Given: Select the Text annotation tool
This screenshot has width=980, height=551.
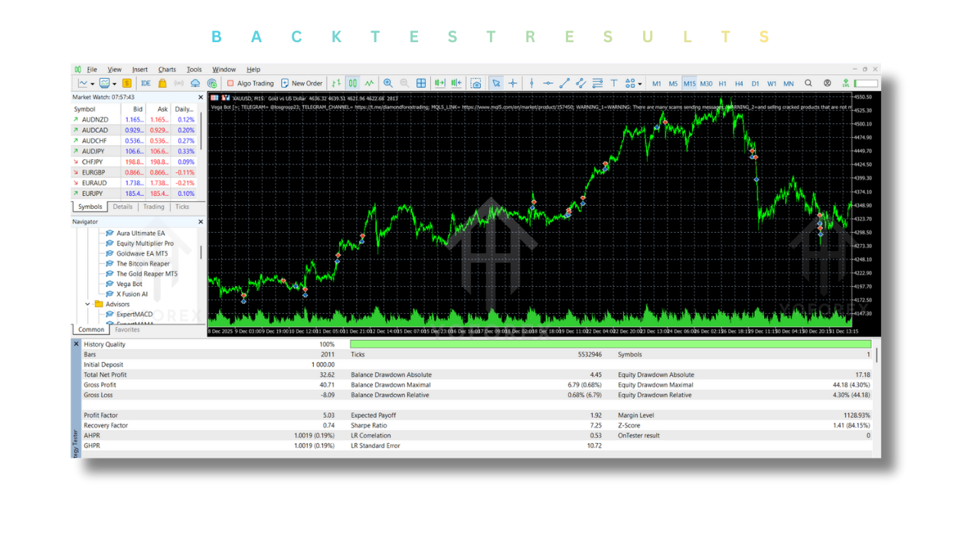Looking at the screenshot, I should click(x=613, y=83).
